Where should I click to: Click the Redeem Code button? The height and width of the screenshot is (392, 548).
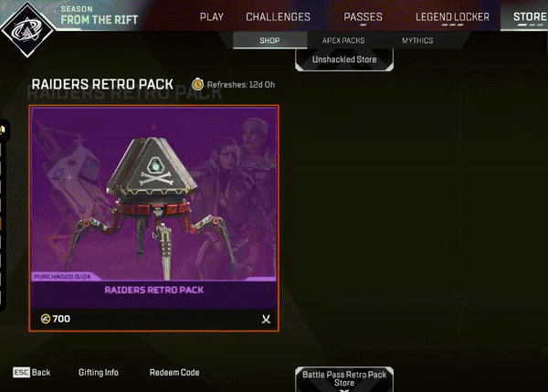174,373
